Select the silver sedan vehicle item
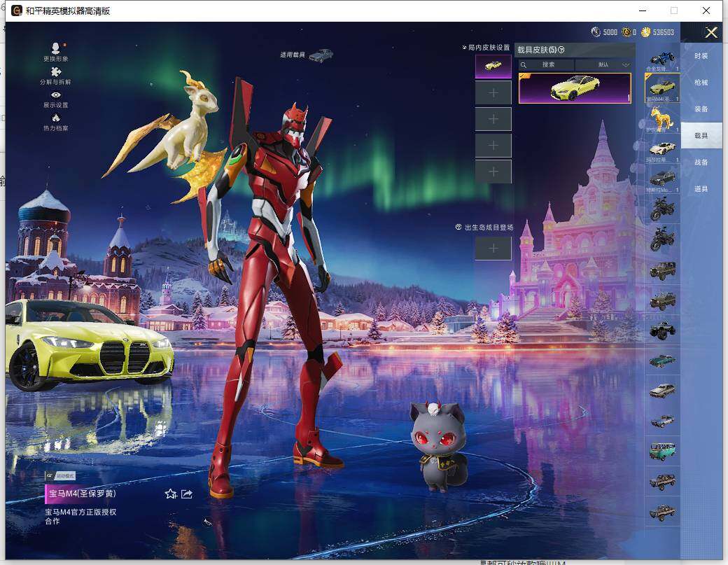This screenshot has height=565, width=728. (x=662, y=391)
